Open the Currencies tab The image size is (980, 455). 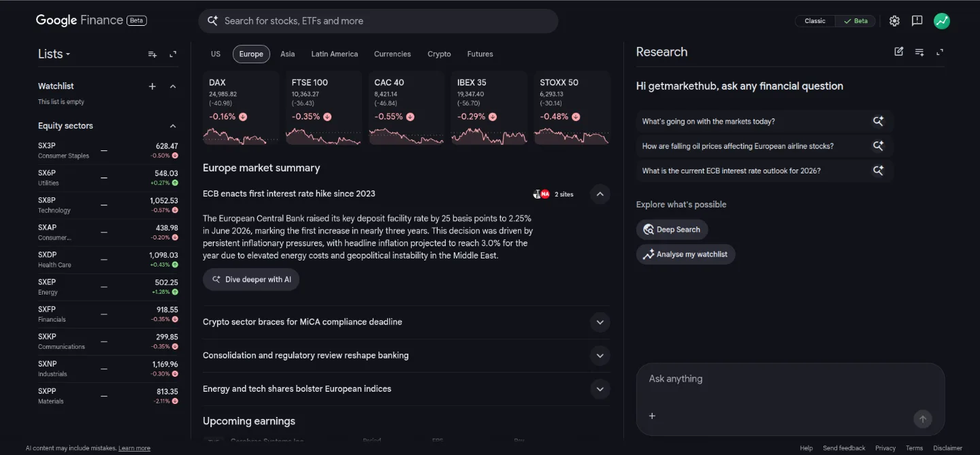tap(393, 54)
